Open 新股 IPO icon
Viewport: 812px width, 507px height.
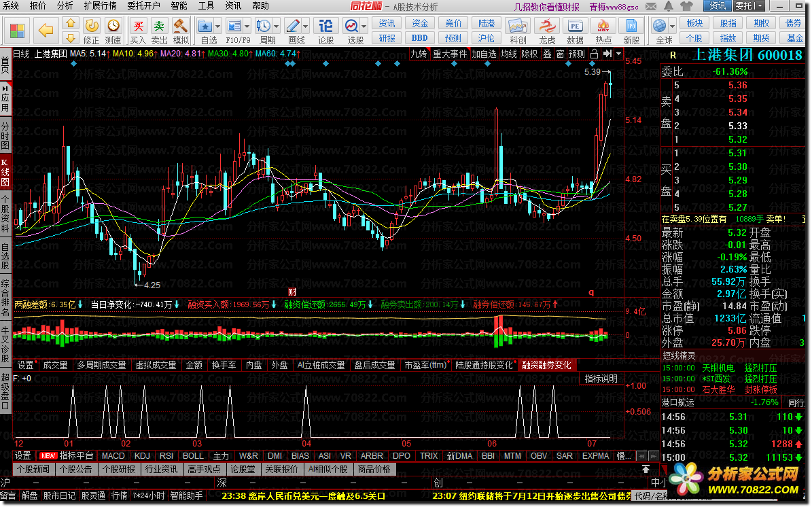pyautogui.click(x=631, y=26)
